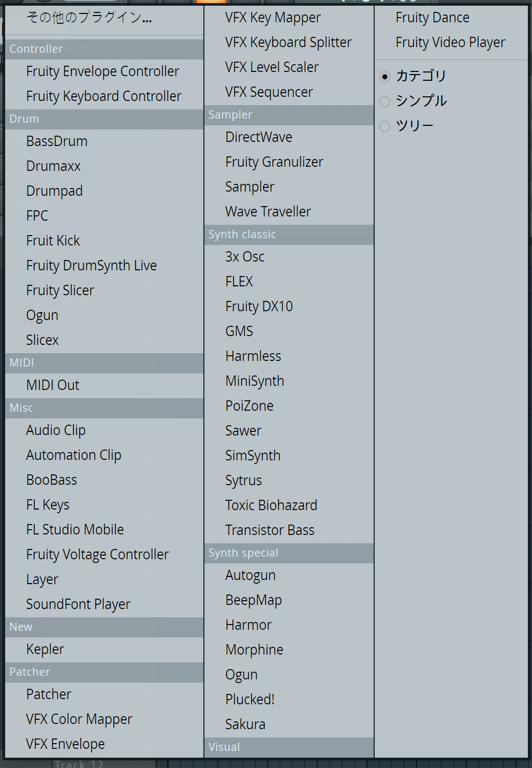Add Fruity Slicer to the project
This screenshot has height=768, width=532.
coord(60,291)
